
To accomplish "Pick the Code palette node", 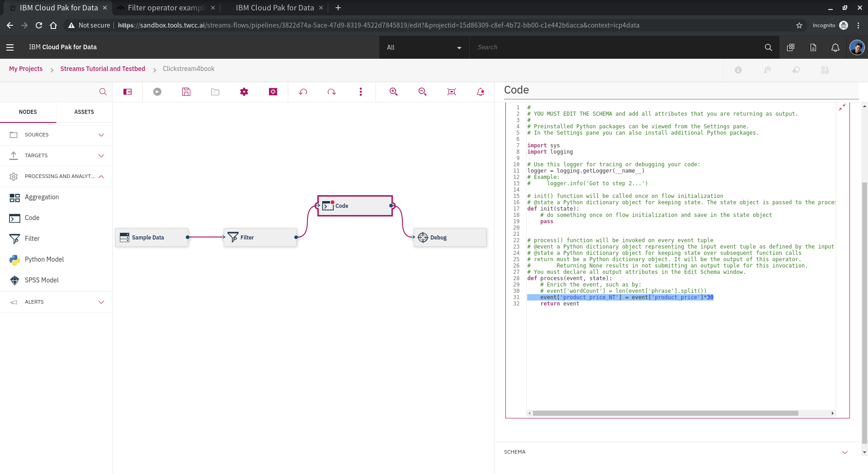I will (56, 218).
